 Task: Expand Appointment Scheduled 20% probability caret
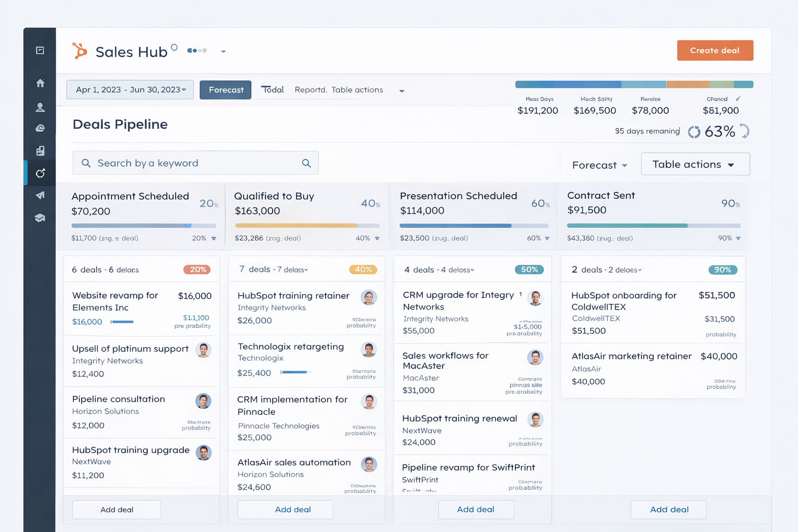pos(214,238)
